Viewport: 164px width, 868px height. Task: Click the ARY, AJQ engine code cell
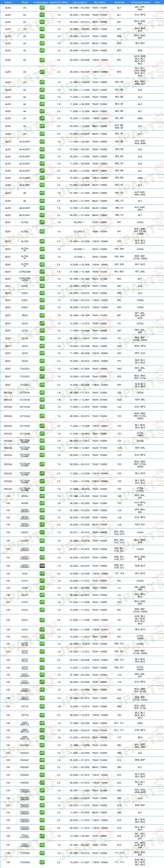click(140, 353)
